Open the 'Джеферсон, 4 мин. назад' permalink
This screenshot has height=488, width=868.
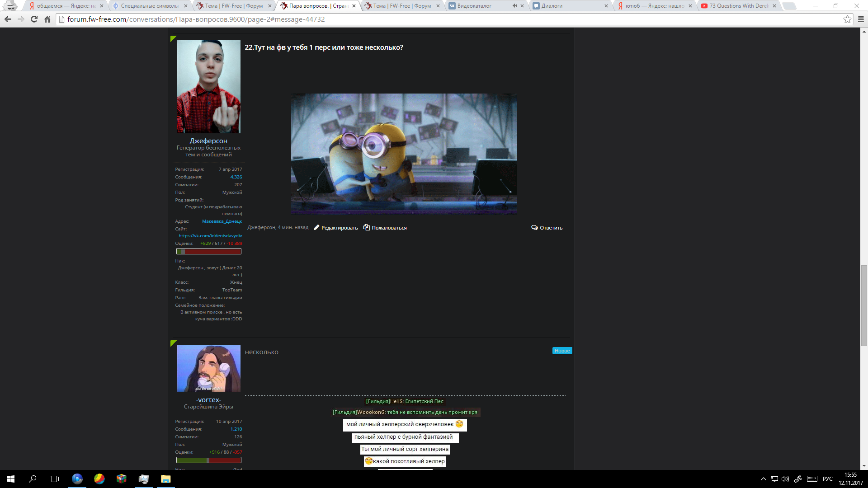[278, 228]
